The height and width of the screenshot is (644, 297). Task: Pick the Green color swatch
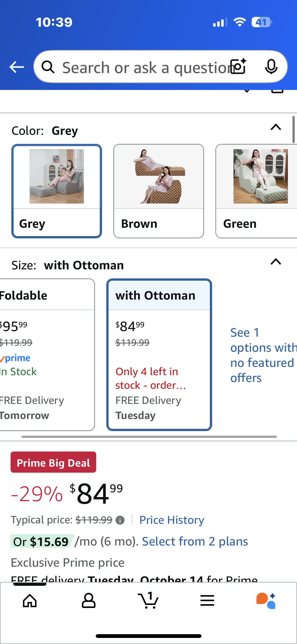coord(256,191)
